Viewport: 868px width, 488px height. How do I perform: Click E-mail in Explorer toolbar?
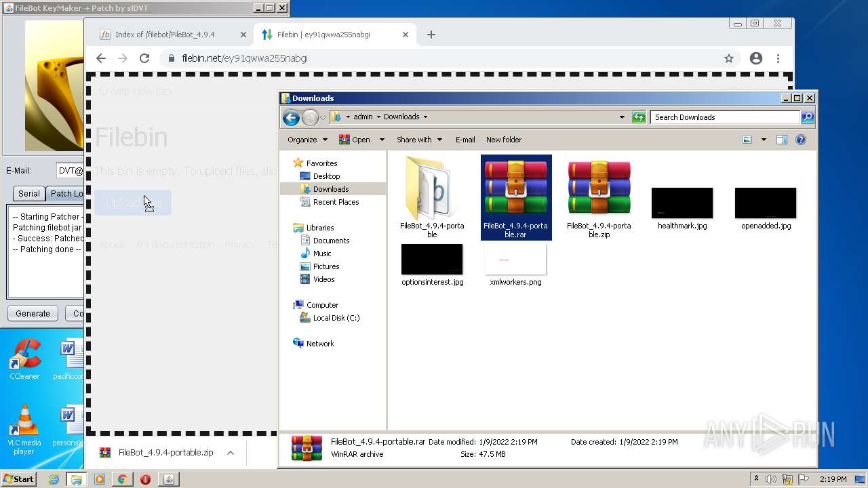465,140
